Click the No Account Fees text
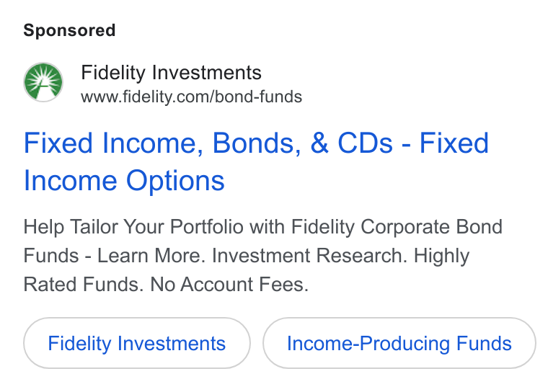548x392 pixels. point(229,284)
